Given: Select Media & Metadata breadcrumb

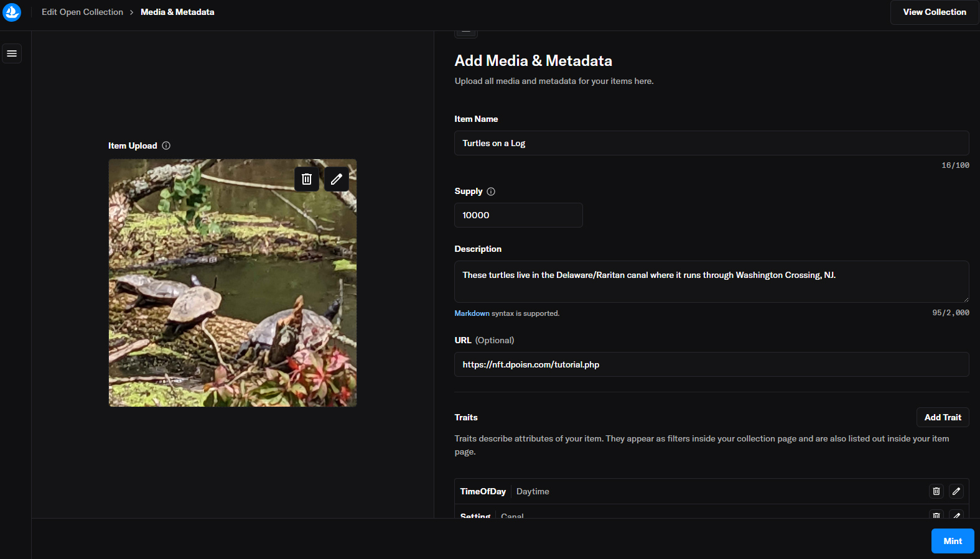Looking at the screenshot, I should [177, 12].
